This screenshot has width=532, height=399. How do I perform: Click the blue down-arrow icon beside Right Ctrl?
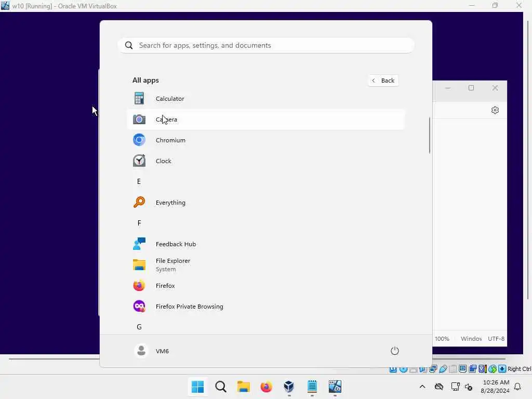(x=502, y=369)
